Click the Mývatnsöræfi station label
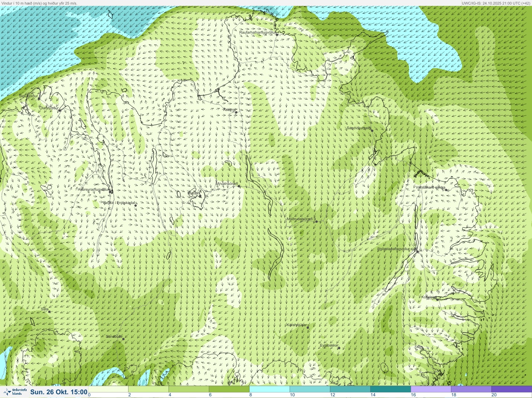Screen dimensions: 532x398 click(x=227, y=184)
